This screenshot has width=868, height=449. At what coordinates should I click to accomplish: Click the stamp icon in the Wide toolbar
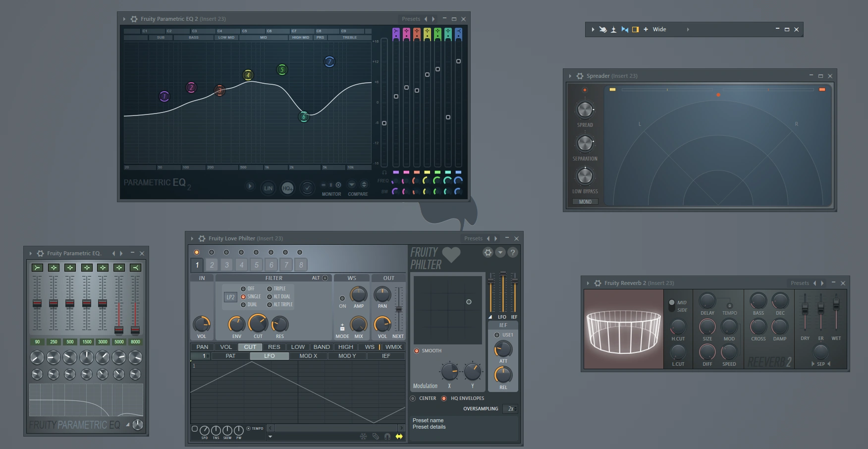click(x=613, y=29)
